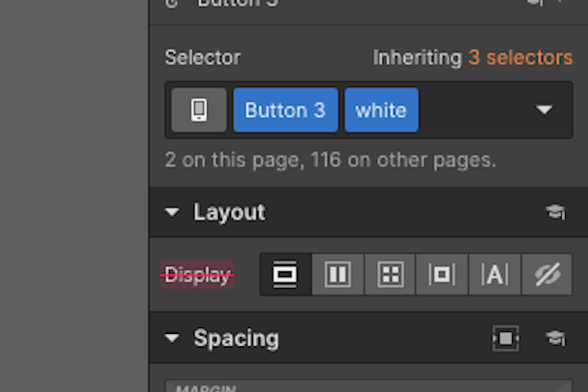Set display to Inline text

[494, 275]
